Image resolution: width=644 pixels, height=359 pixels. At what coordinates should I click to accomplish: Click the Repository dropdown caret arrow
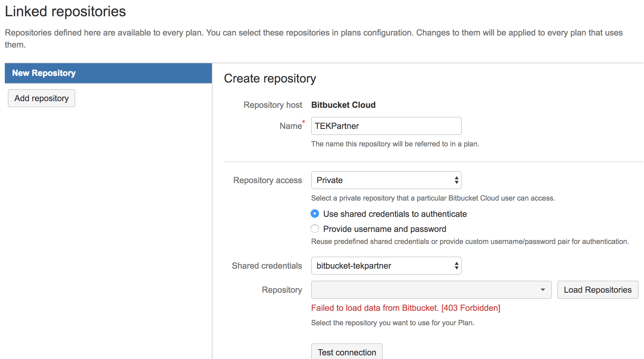pyautogui.click(x=543, y=290)
